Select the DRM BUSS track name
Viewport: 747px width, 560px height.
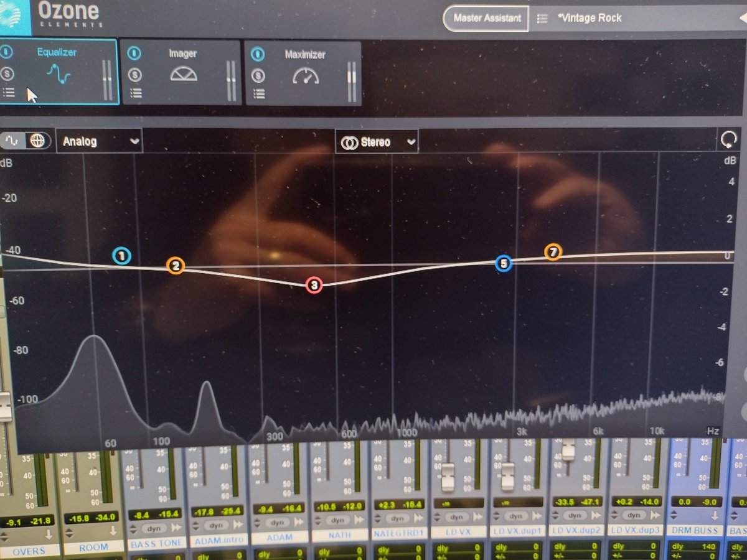tap(696, 531)
